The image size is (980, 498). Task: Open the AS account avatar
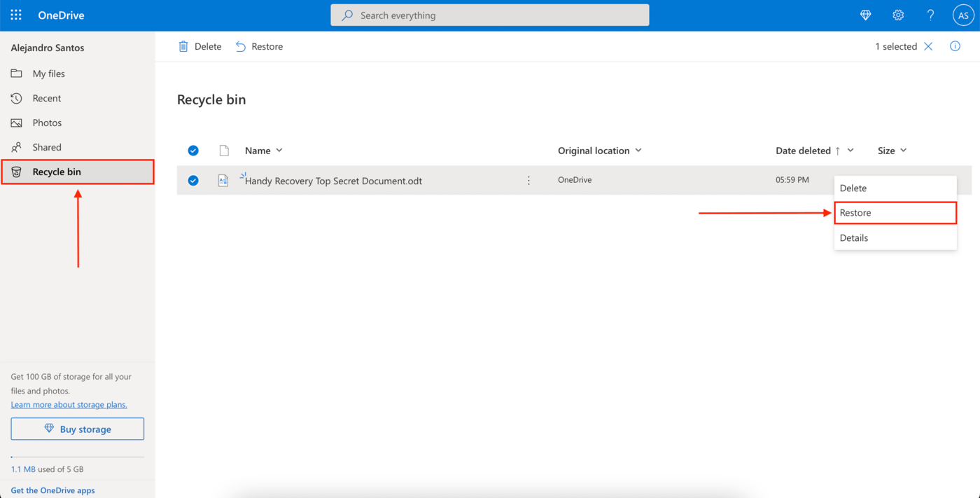click(x=963, y=15)
